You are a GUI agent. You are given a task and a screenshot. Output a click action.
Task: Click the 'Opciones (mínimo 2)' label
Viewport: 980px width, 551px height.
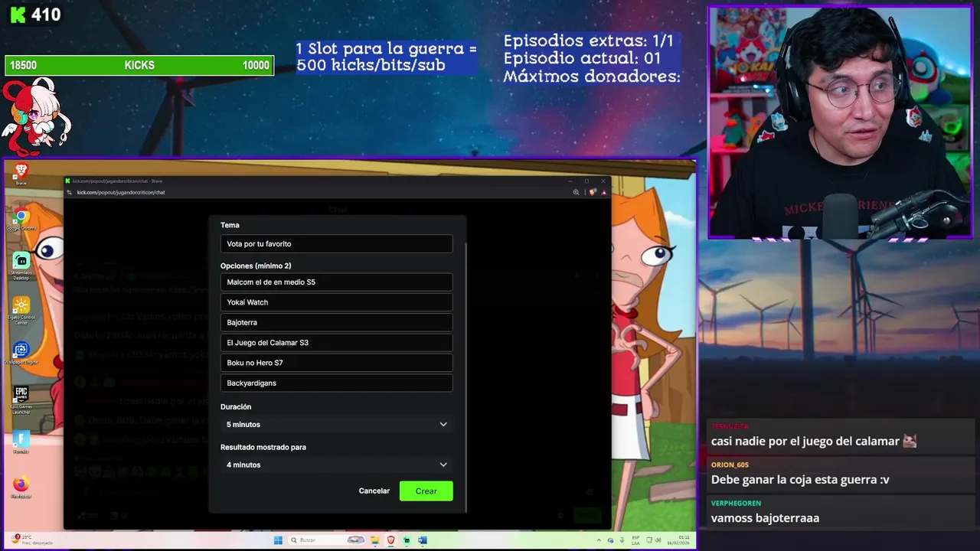256,266
